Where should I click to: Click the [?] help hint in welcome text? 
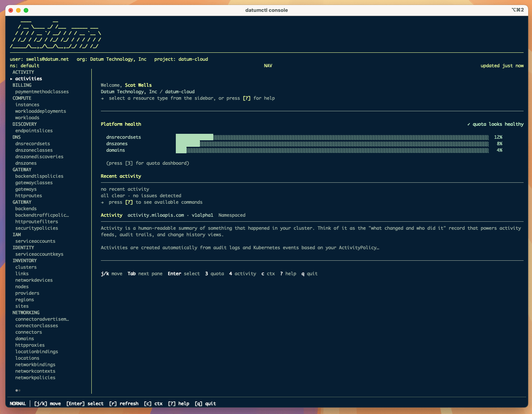tap(247, 98)
